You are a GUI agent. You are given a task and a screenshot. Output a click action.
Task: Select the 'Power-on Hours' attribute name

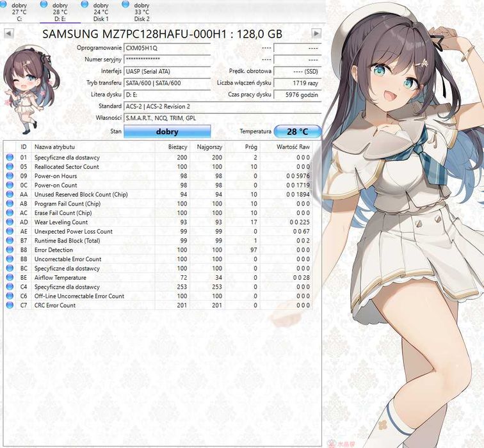(x=56, y=176)
